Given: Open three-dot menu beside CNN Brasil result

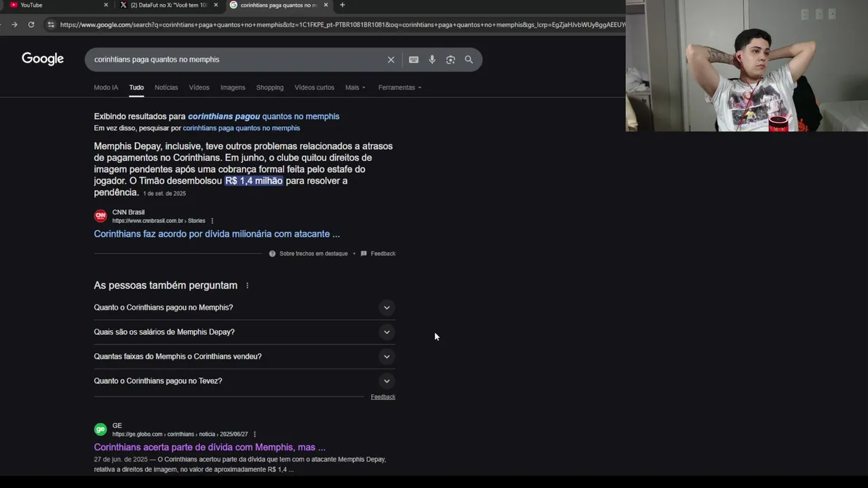Looking at the screenshot, I should (x=212, y=221).
